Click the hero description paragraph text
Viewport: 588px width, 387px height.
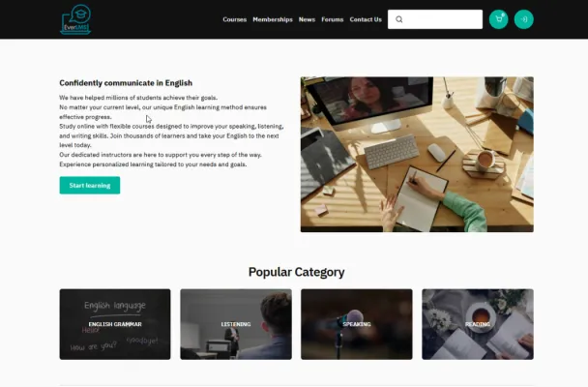click(x=171, y=131)
